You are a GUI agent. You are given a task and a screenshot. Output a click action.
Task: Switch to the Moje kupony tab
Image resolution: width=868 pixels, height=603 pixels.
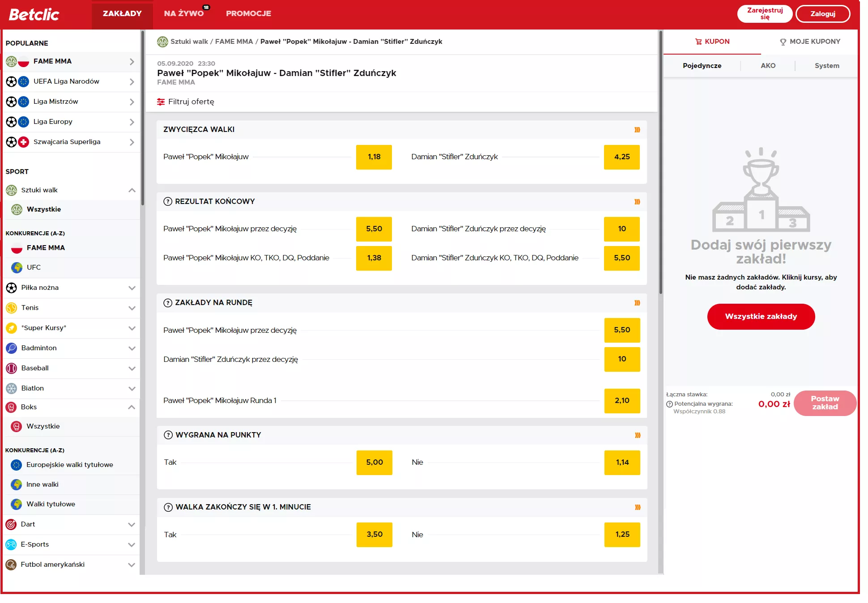[810, 42]
